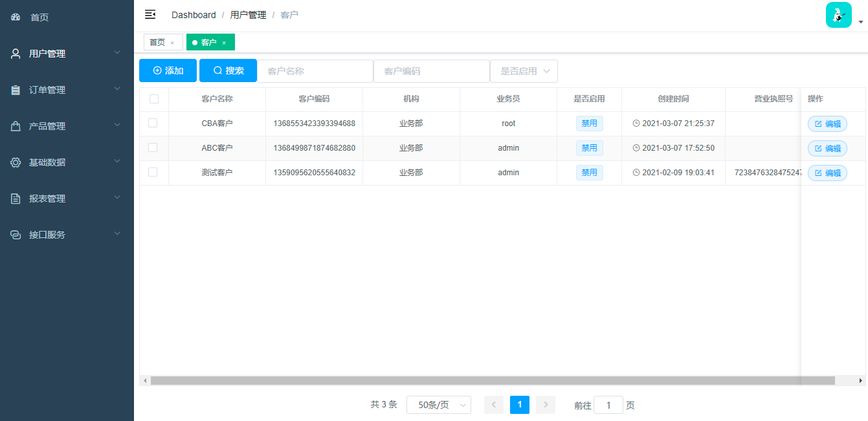Click the 客户名称 column header

[217, 99]
